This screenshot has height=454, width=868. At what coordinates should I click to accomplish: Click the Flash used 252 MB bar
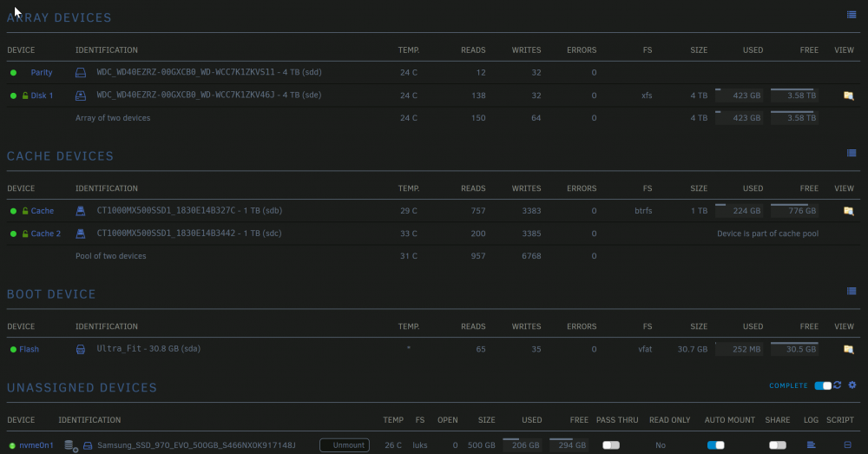tap(739, 349)
